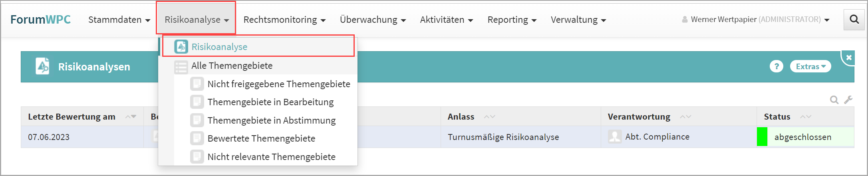Close the Risikoanalysen panel with X
This screenshot has height=176, width=868.
[x=849, y=58]
